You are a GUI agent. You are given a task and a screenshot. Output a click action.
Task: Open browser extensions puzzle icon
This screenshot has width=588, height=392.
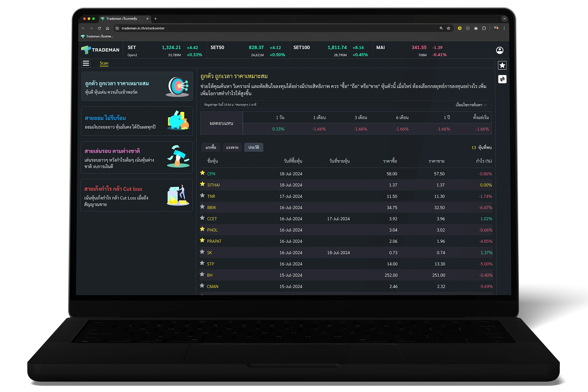(484, 28)
